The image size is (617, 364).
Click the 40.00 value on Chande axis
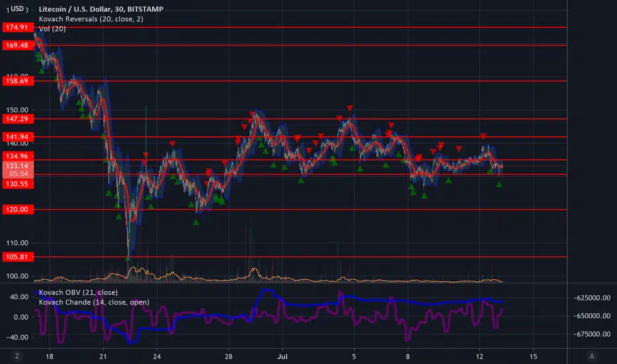[x=19, y=296]
